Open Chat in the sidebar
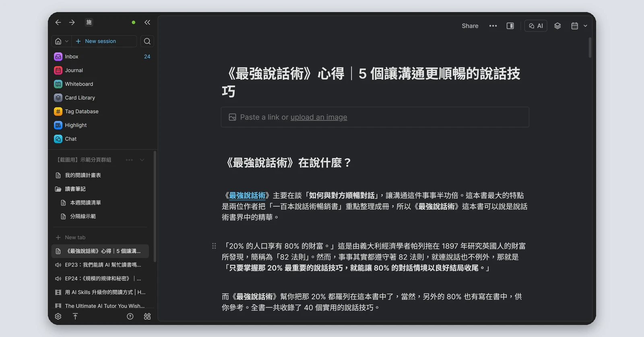The height and width of the screenshot is (337, 644). [102, 139]
